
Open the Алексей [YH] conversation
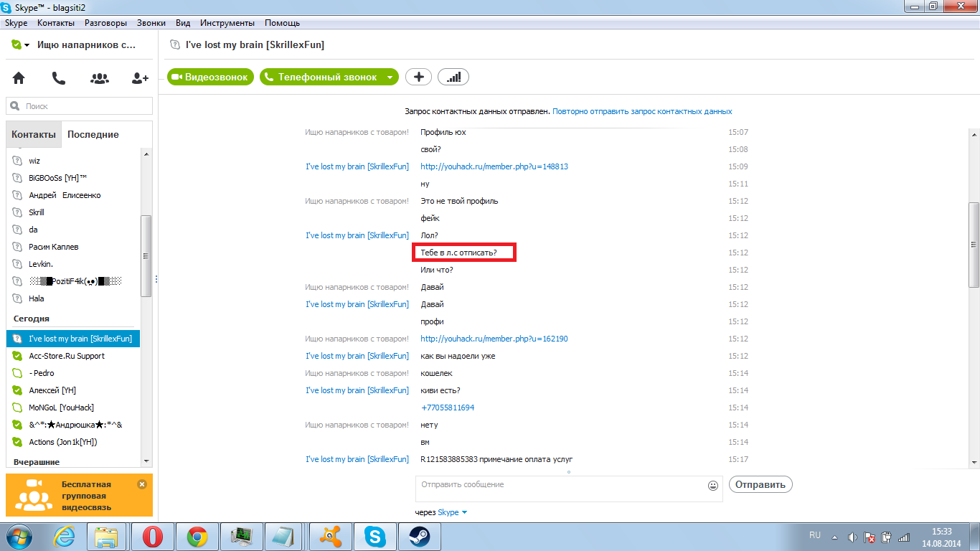pos(73,390)
